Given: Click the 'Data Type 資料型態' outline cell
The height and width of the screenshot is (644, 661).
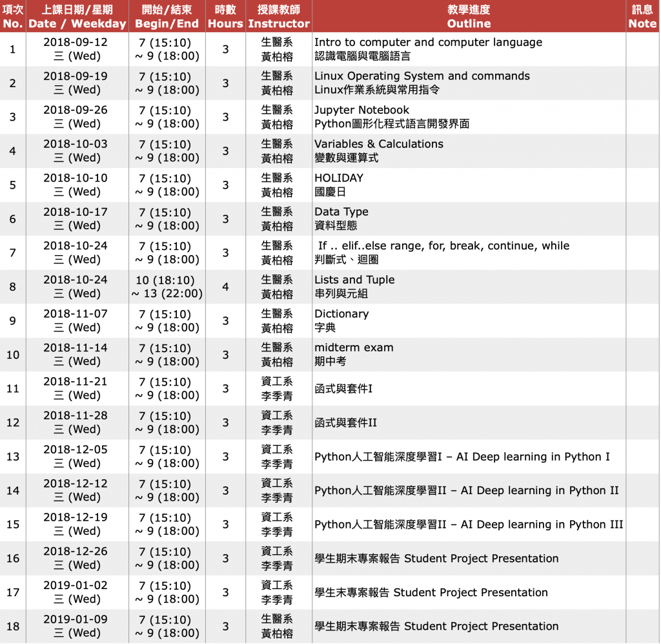Looking at the screenshot, I should click(469, 219).
